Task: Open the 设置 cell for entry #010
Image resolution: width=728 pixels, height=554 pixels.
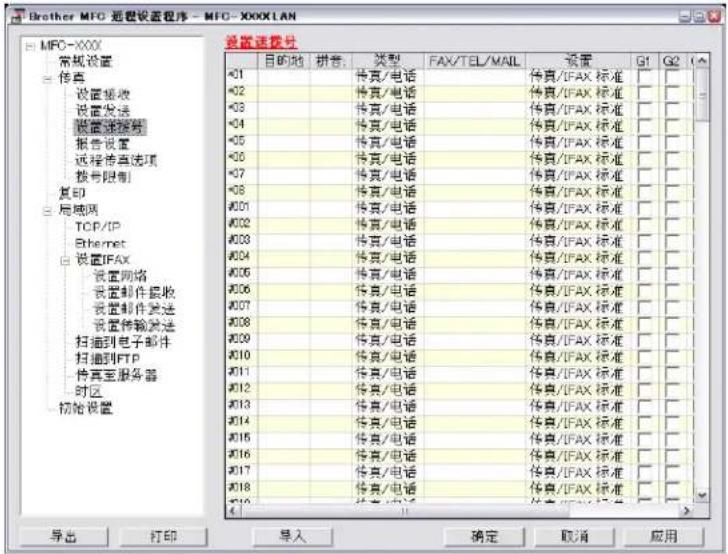Action: (578, 357)
